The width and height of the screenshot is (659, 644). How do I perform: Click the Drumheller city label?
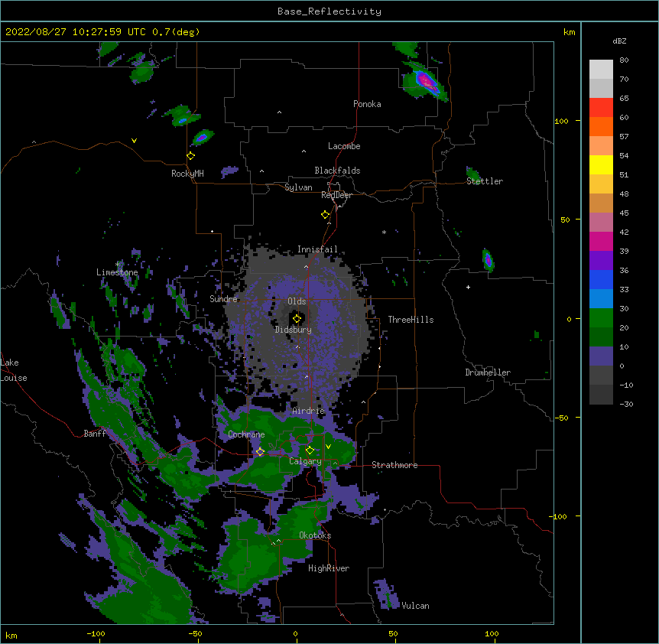click(488, 372)
